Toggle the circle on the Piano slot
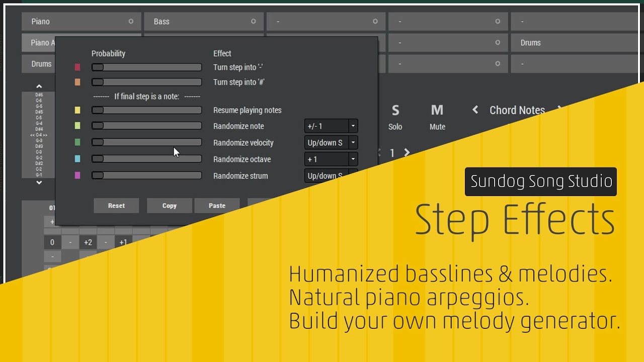644x362 pixels. 131,22
